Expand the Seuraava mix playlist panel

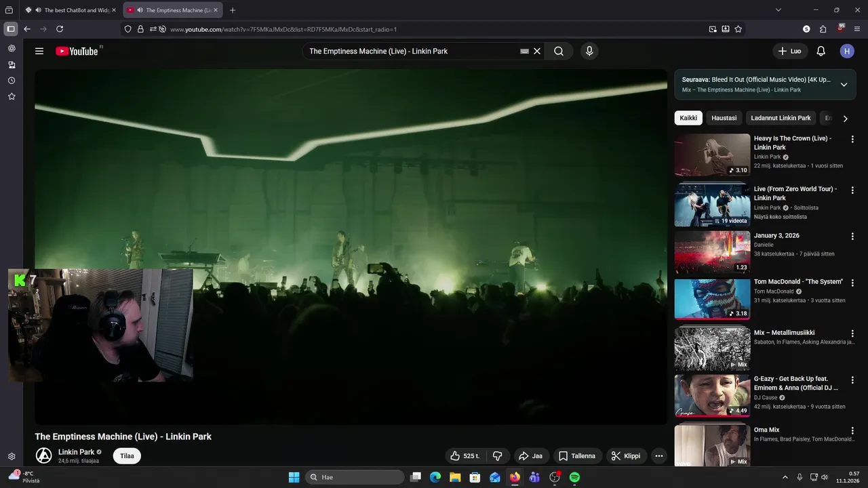[844, 85]
